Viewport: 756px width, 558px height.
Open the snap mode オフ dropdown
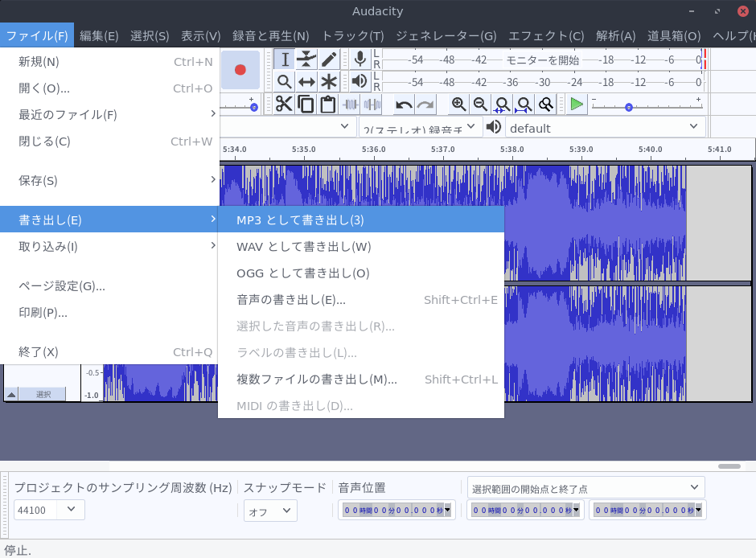tap(269, 510)
